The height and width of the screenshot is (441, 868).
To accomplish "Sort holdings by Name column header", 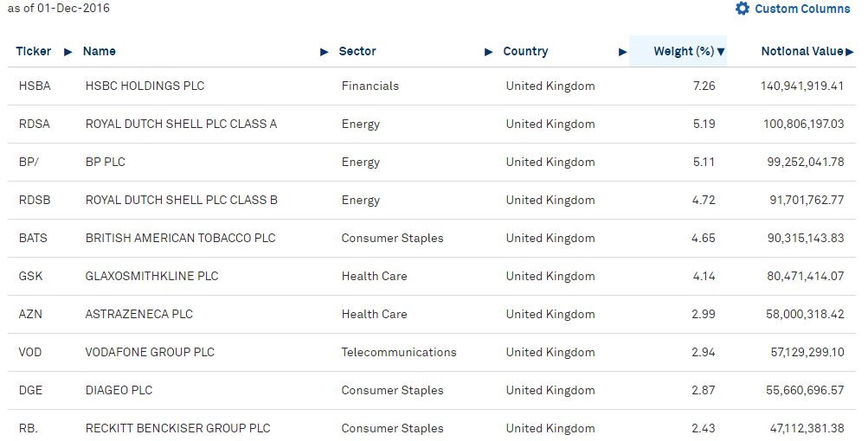I will pos(100,52).
